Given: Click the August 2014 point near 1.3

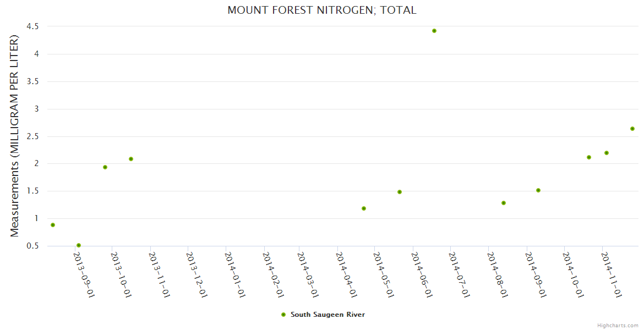Looking at the screenshot, I should coord(504,203).
